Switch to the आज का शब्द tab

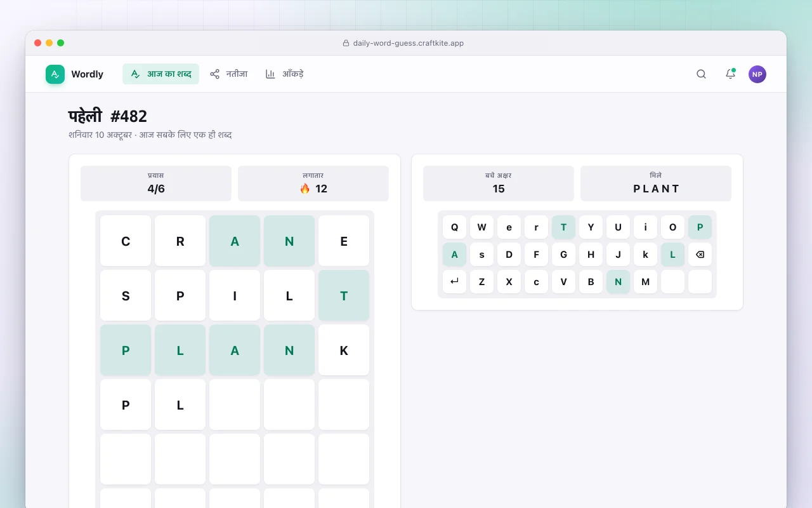[160, 74]
